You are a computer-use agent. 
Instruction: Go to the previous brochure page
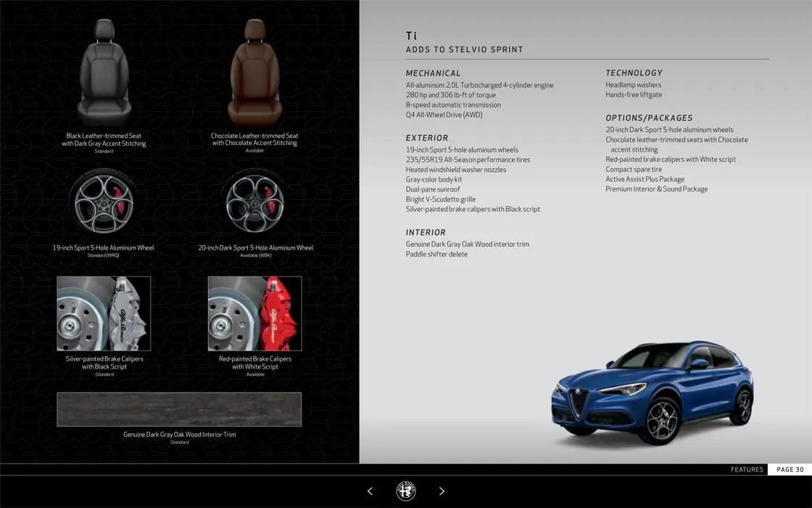(x=370, y=491)
